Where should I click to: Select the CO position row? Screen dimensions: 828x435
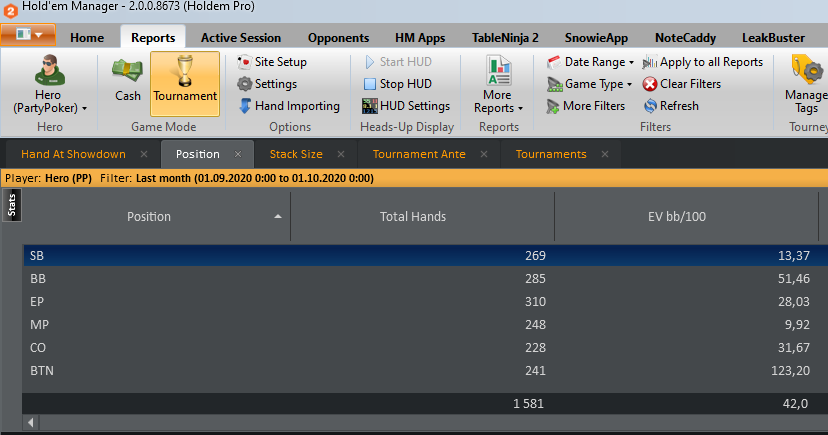click(x=426, y=347)
